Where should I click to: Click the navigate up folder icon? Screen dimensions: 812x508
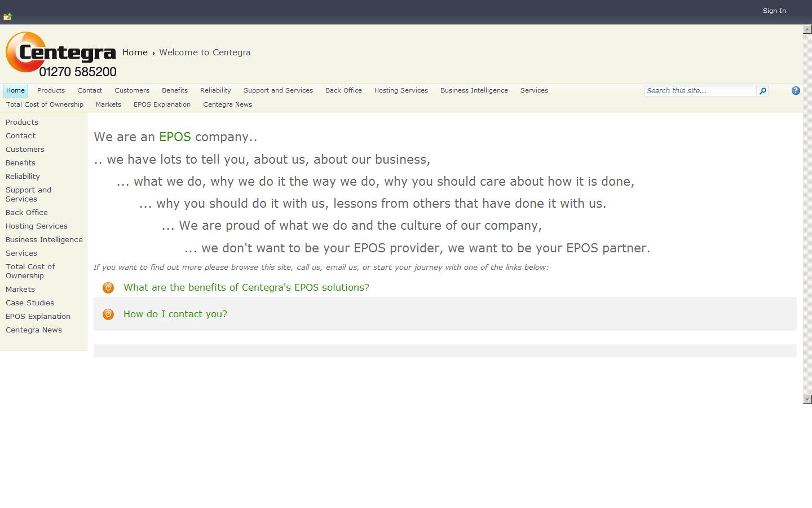pyautogui.click(x=7, y=16)
